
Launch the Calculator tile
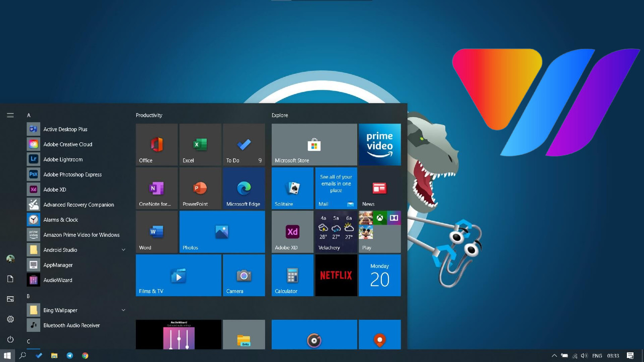[292, 276]
